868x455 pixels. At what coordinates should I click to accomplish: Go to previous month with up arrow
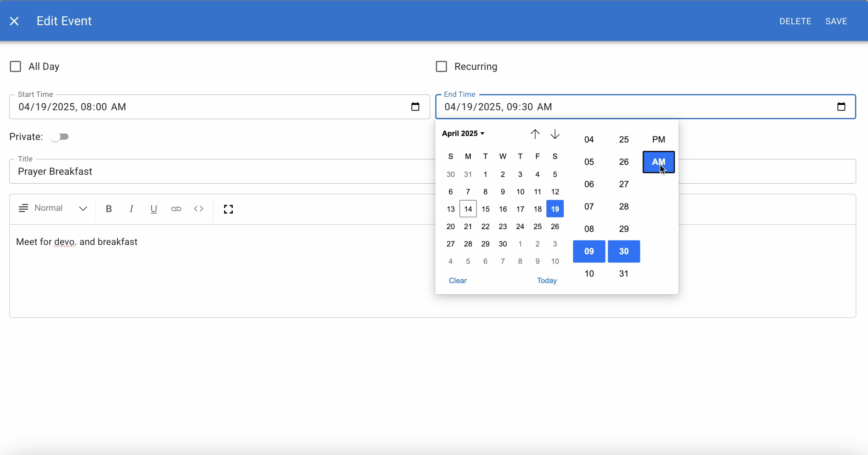coord(535,134)
